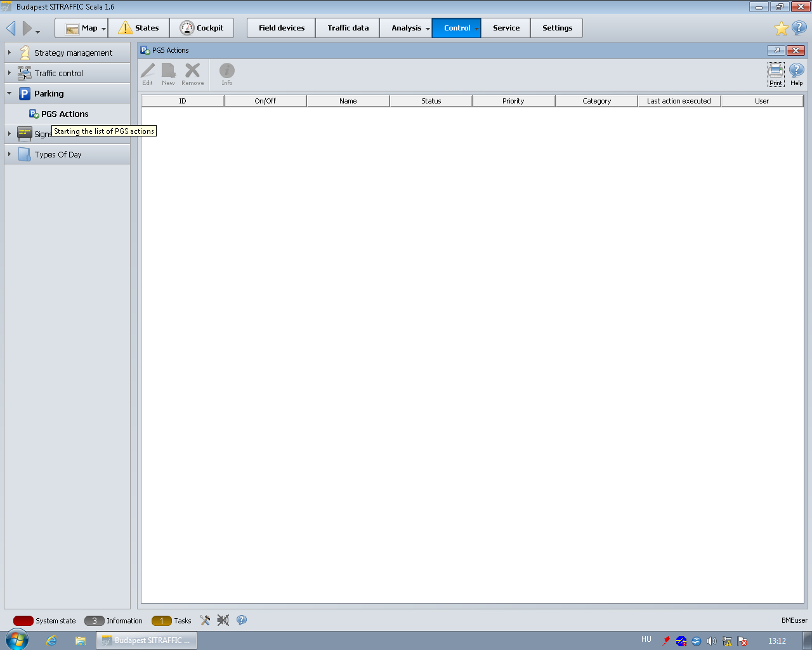Screen dimensions: 812x650
Task: Expand the Traffic control section
Action: pos(10,73)
